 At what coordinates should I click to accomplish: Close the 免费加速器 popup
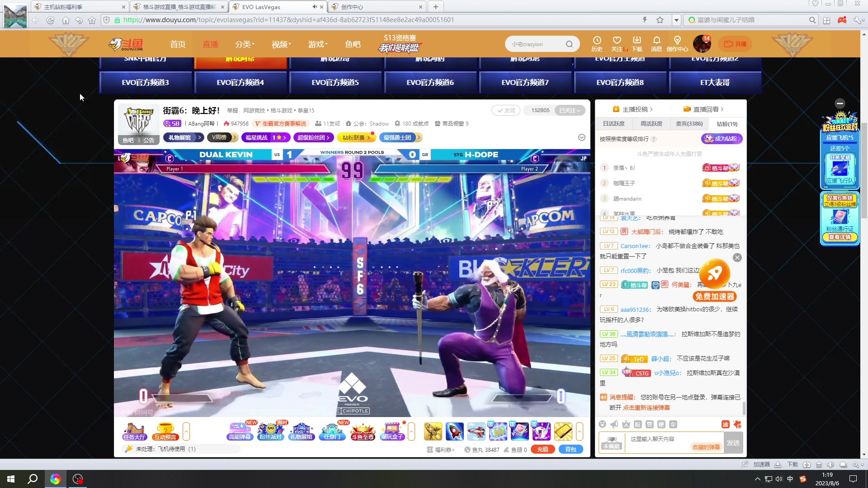[737, 258]
